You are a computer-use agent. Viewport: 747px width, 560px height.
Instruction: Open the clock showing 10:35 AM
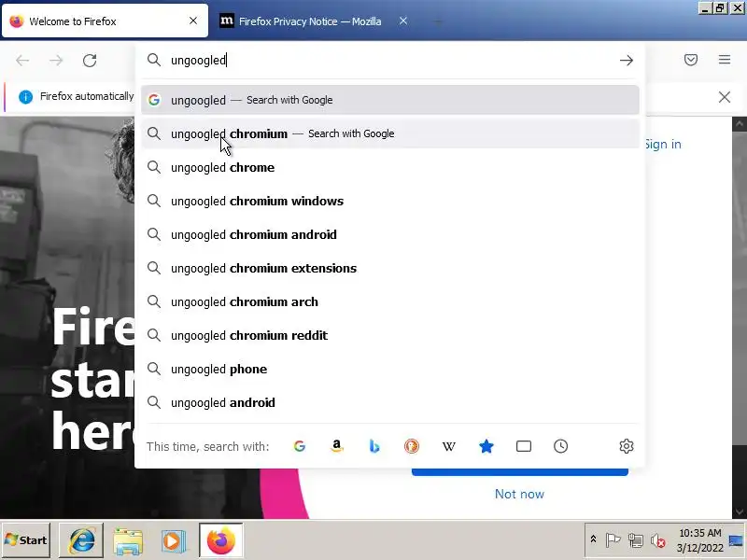[x=699, y=540]
